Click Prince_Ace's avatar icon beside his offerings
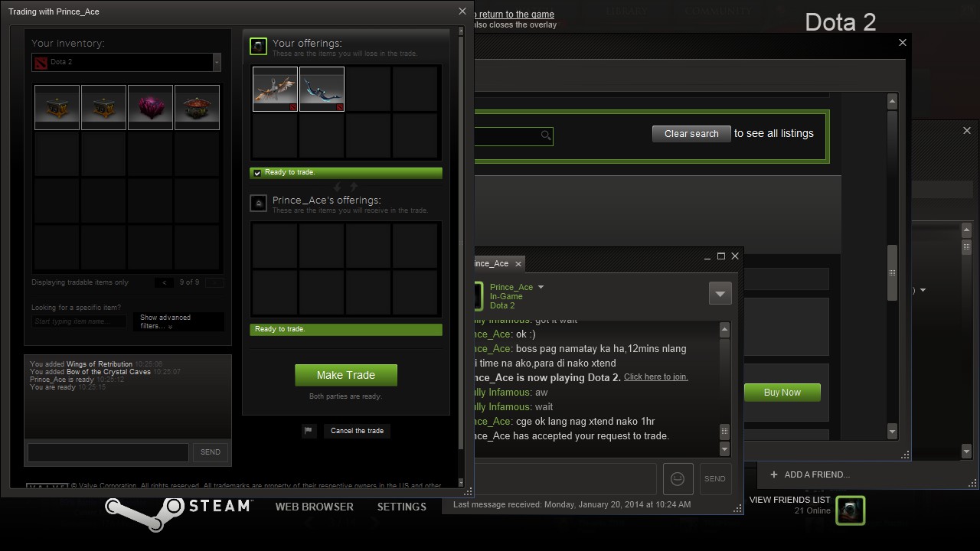980x551 pixels. click(x=259, y=204)
